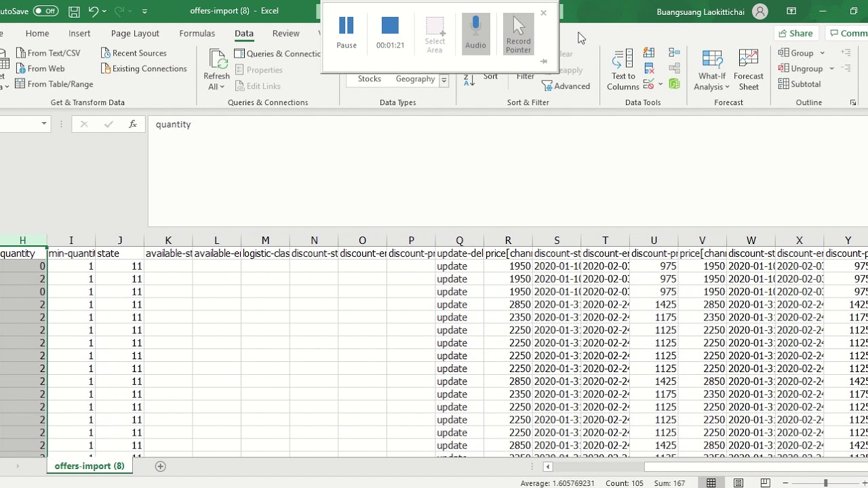Expand the Ungroup dropdown arrow
The height and width of the screenshot is (488, 868).
(831, 68)
